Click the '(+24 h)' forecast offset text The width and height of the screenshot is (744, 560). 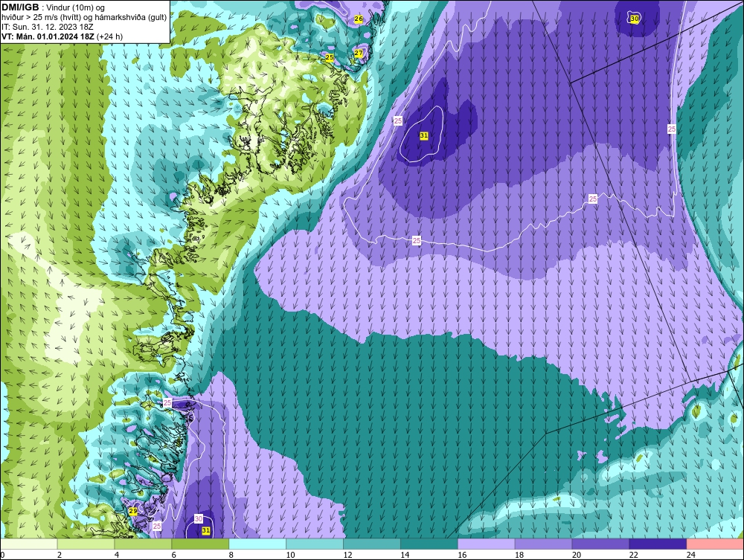point(109,36)
